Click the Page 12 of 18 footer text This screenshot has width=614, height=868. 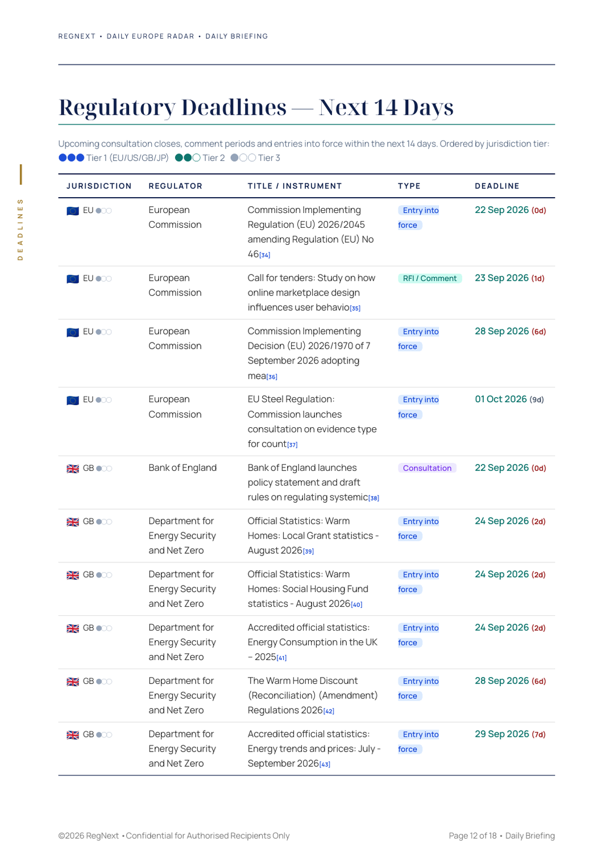(x=472, y=836)
